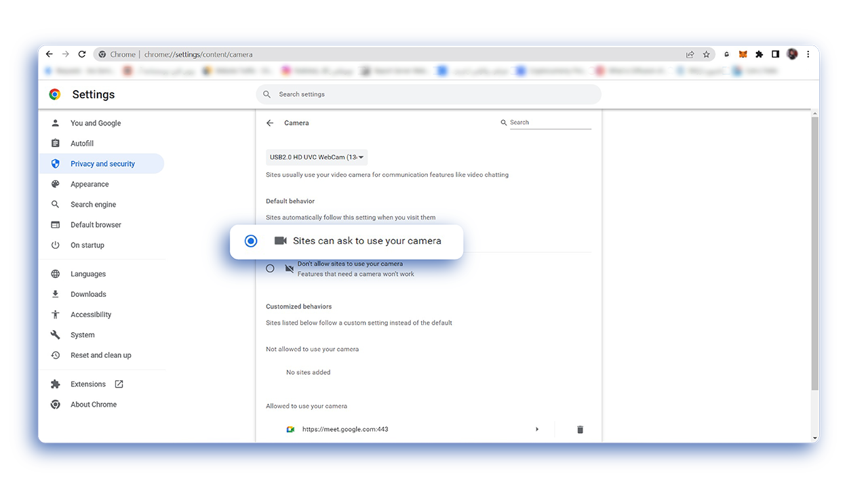Viewport: 868px width, 488px height.
Task: Open the MetaMask fox extension
Action: click(743, 54)
